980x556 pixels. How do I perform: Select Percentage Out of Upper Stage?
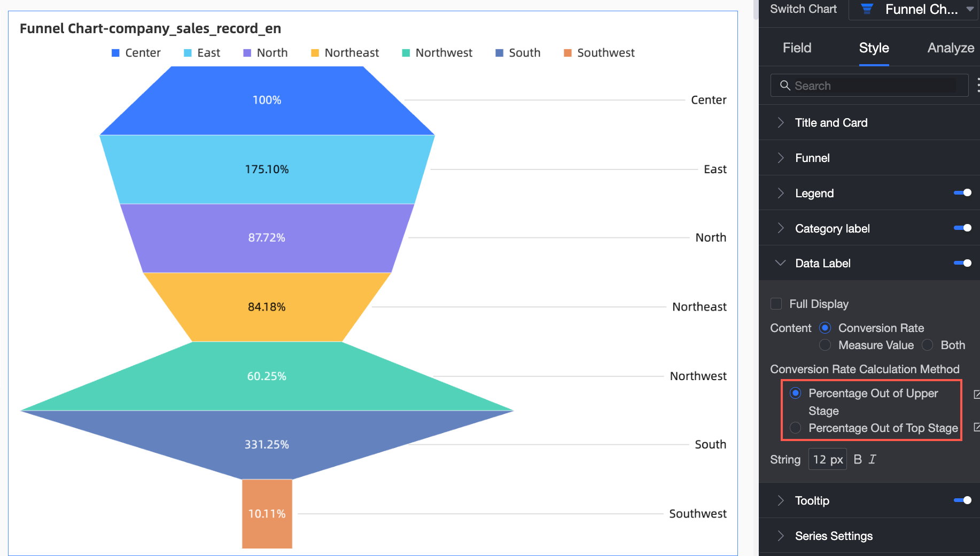click(x=796, y=393)
